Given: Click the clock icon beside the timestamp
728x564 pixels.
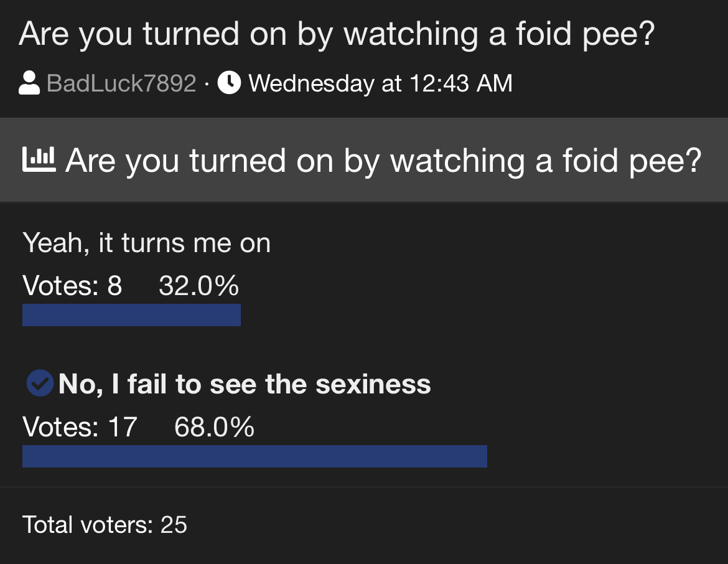Looking at the screenshot, I should 229,83.
